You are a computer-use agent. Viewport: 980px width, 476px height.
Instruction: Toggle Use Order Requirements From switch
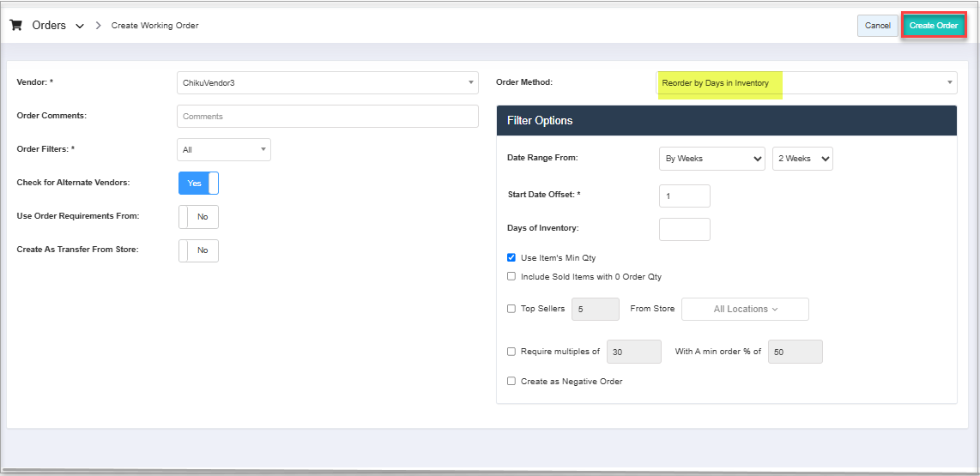pos(198,217)
